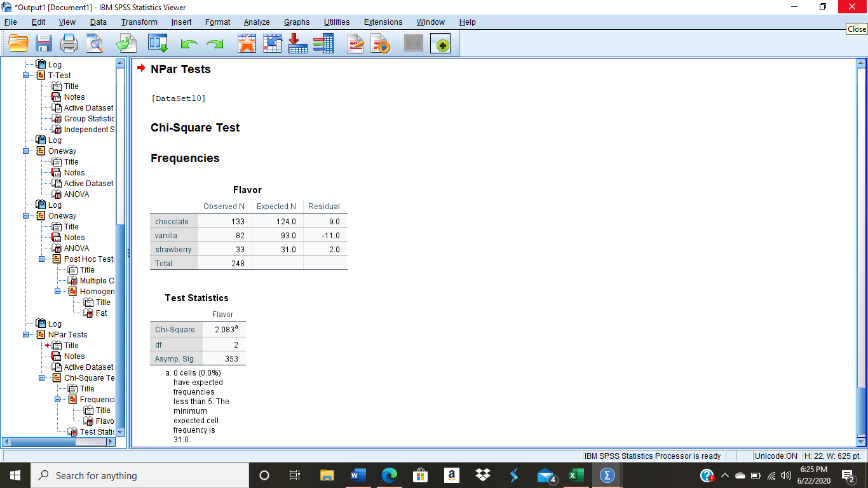Collapse the Chi-Square Test node

tap(42, 378)
